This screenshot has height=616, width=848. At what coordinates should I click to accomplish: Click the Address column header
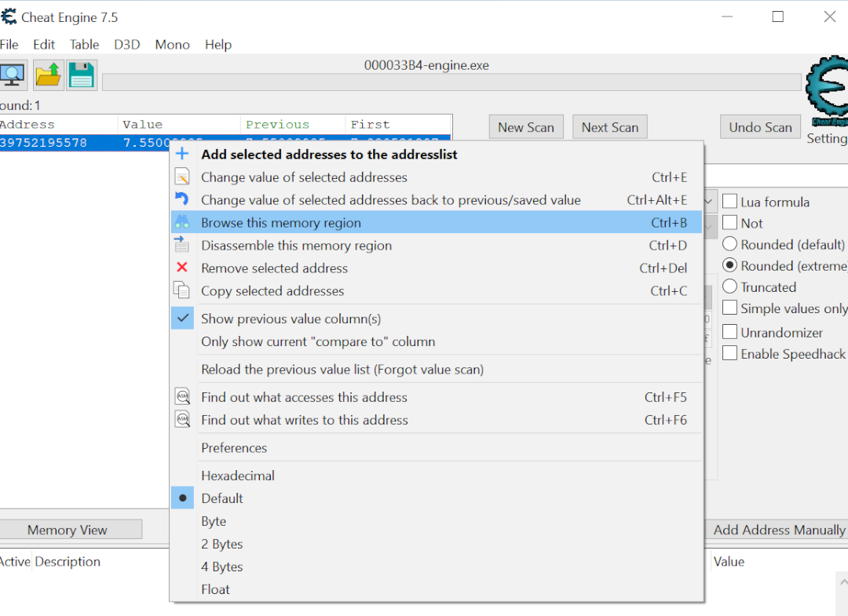click(x=58, y=124)
